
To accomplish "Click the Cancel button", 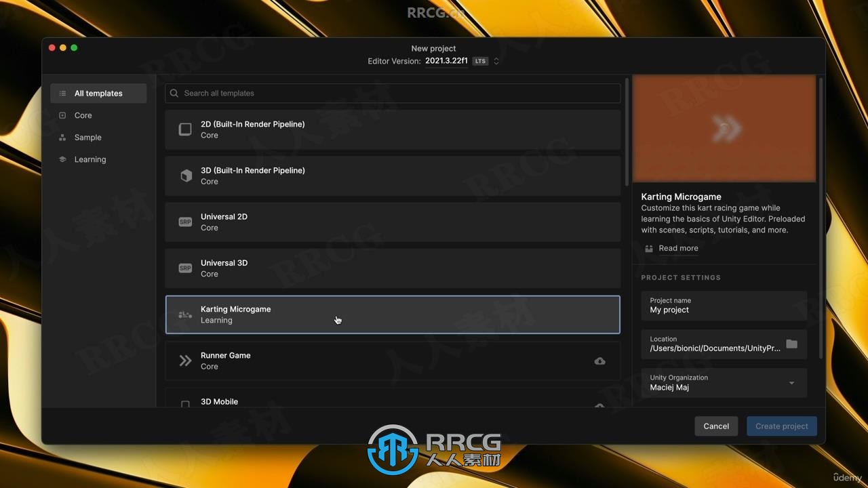I will [x=716, y=426].
